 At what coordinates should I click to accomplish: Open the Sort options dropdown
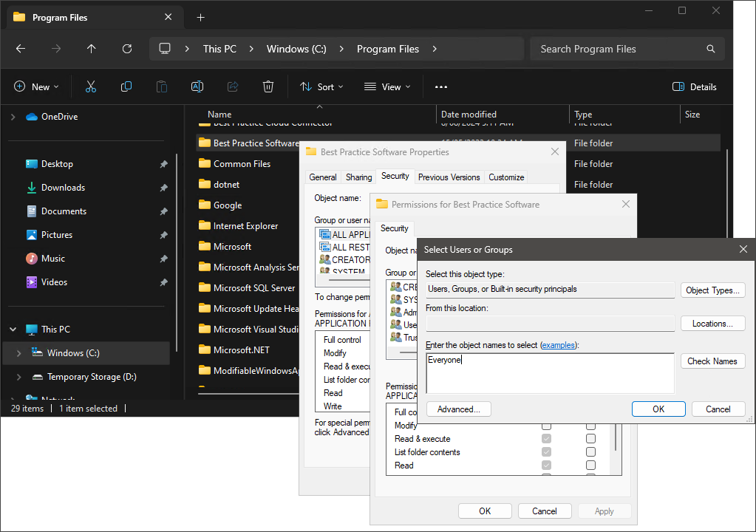(x=321, y=86)
